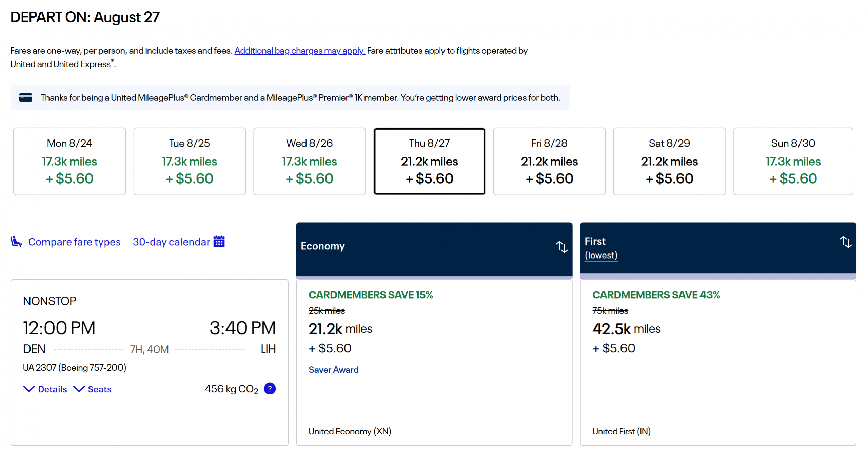Open the Compare fare types link
Viewport: 868px width, 451px height.
[74, 242]
